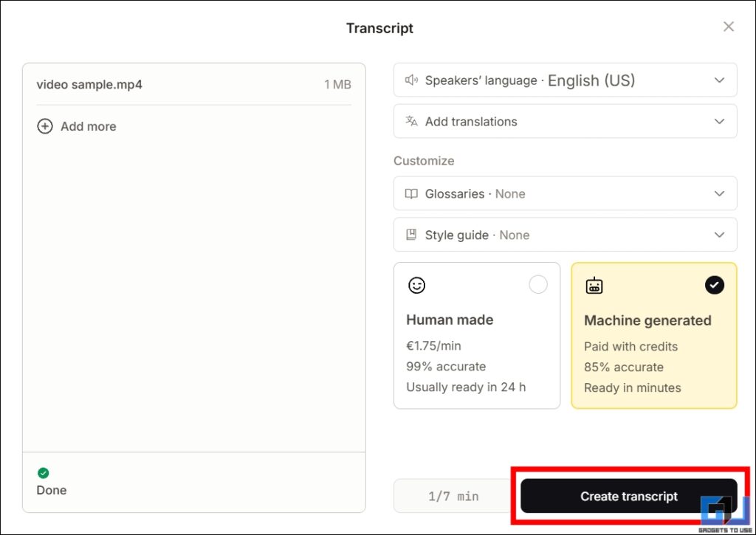The image size is (756, 535).
Task: Open the Style guide dropdown chevron
Action: tap(719, 235)
